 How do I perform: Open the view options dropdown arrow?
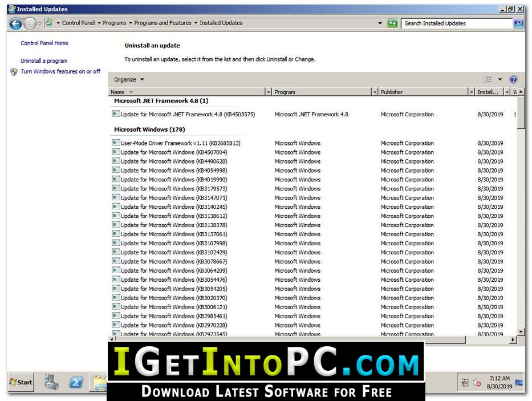point(499,79)
